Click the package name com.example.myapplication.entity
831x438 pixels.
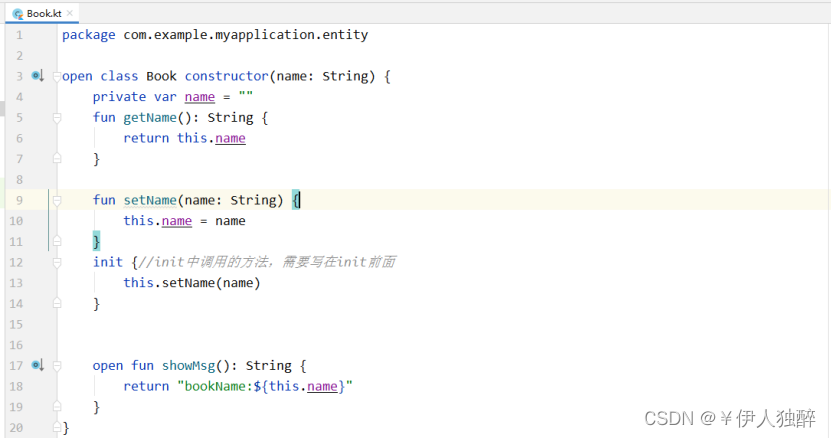point(245,35)
